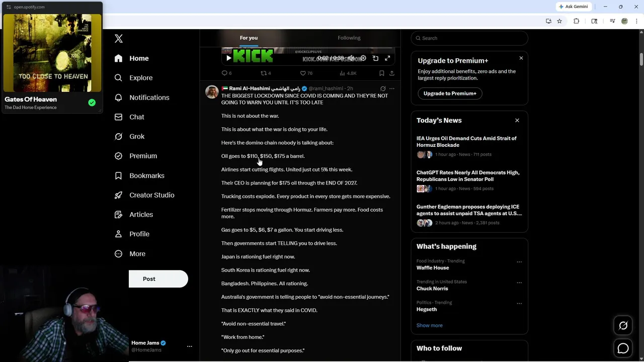This screenshot has height=362, width=644.
Task: Open Home Jams account menu dots
Action: coord(190,346)
